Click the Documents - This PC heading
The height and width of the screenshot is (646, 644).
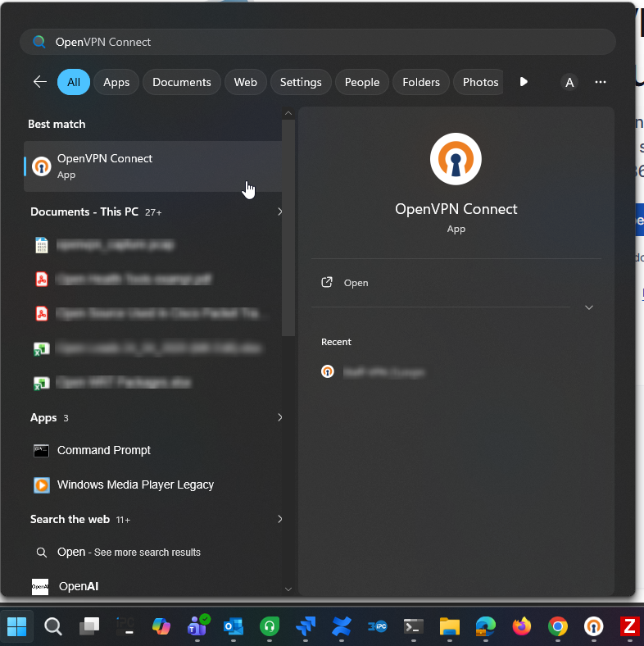84,212
